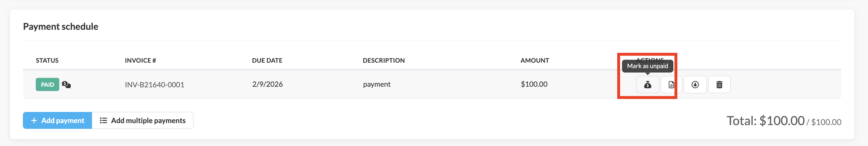
Task: Click the money bag Mark as unpaid icon
Action: (x=647, y=85)
